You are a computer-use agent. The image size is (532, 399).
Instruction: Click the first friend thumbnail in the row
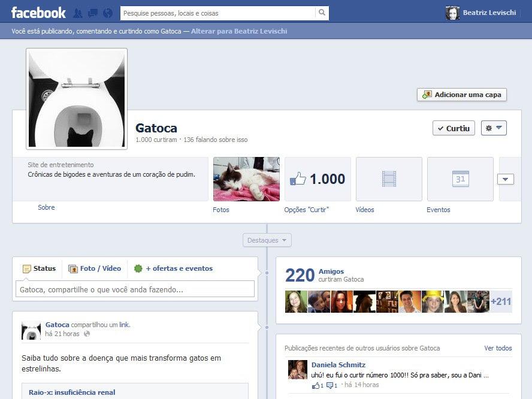(x=296, y=301)
